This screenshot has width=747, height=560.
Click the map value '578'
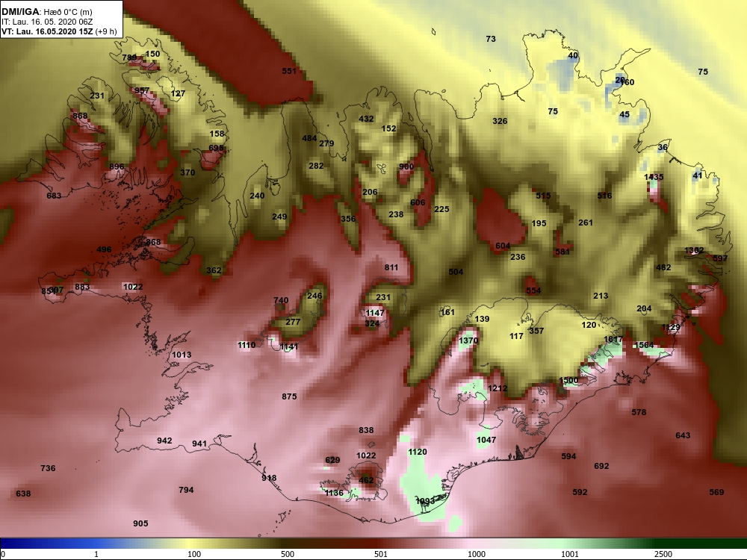(x=639, y=412)
